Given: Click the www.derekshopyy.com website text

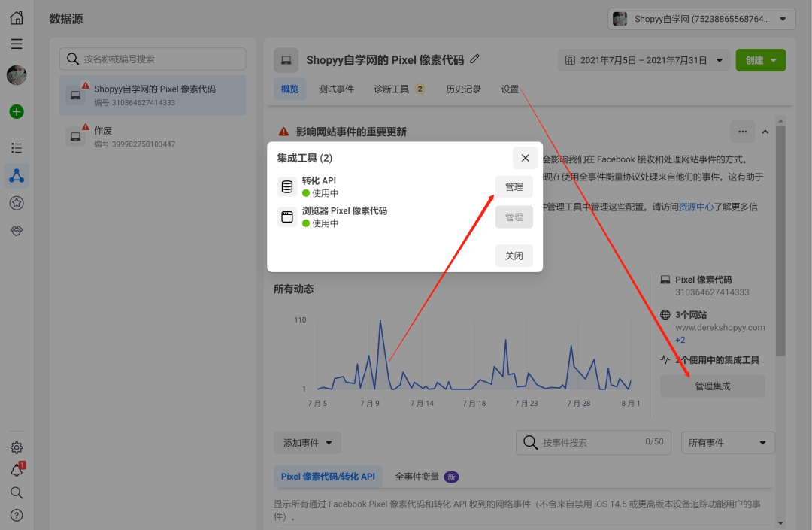Looking at the screenshot, I should 720,327.
